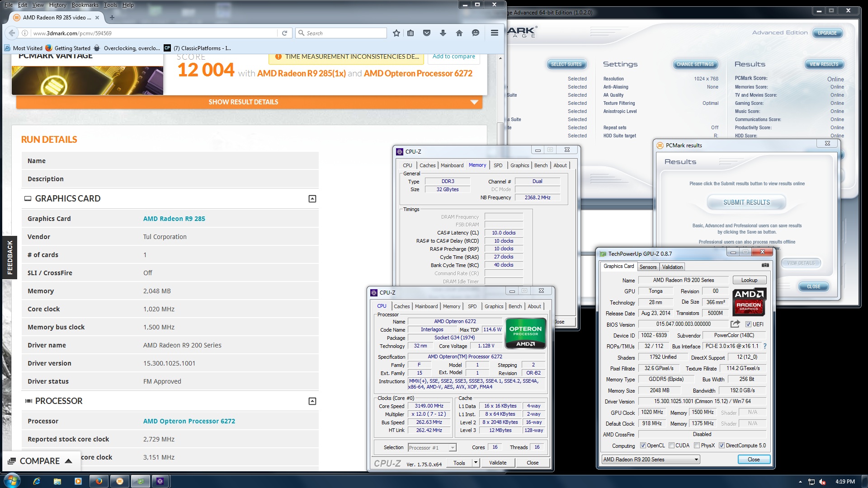Open a new Firefox tab
Viewport: 868px width, 488px height.
tap(112, 18)
